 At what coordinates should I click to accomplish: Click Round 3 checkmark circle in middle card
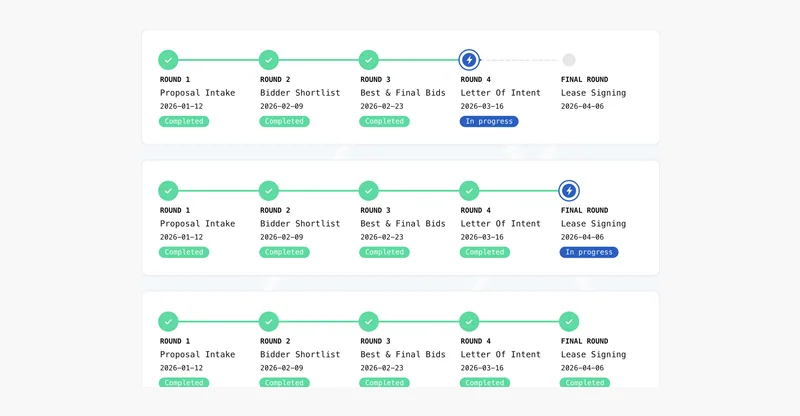click(x=369, y=191)
